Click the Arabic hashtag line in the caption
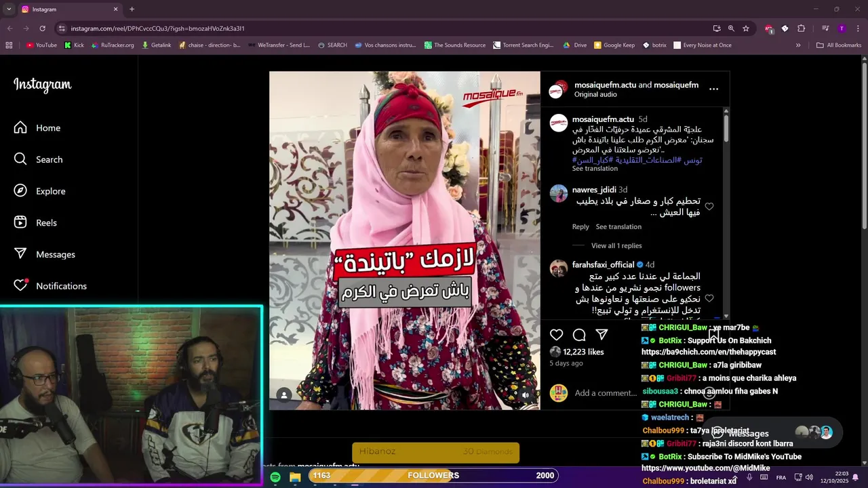The image size is (868, 488). coord(637,160)
